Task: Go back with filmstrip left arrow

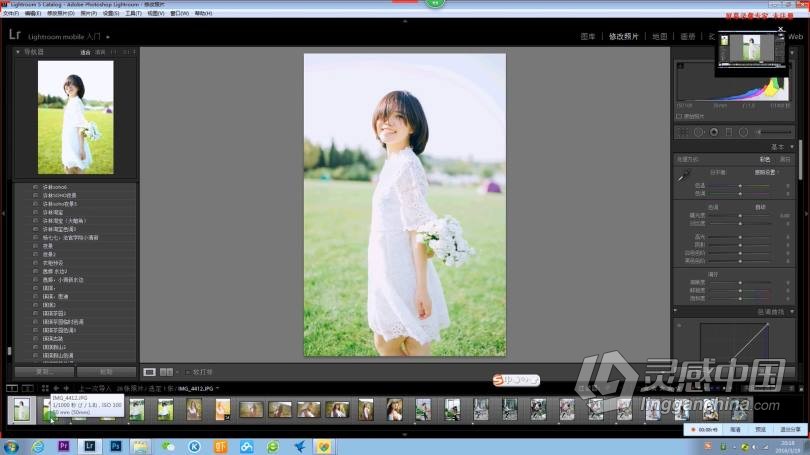Action: tap(56, 388)
